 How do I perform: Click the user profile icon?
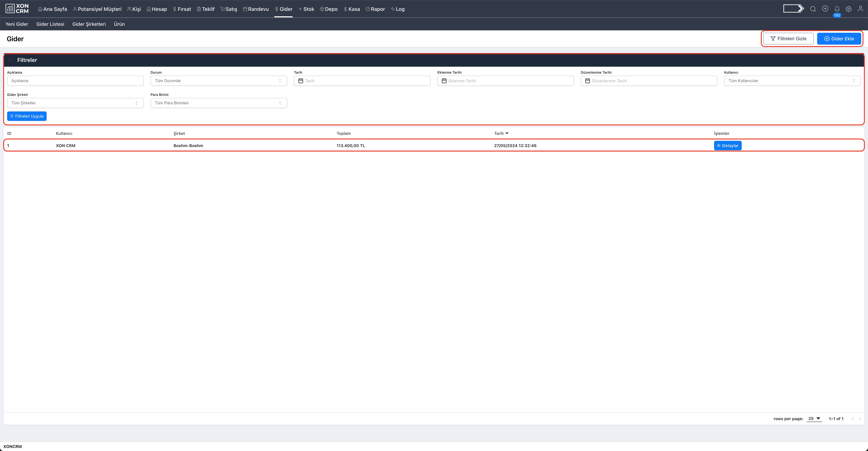[x=860, y=9]
